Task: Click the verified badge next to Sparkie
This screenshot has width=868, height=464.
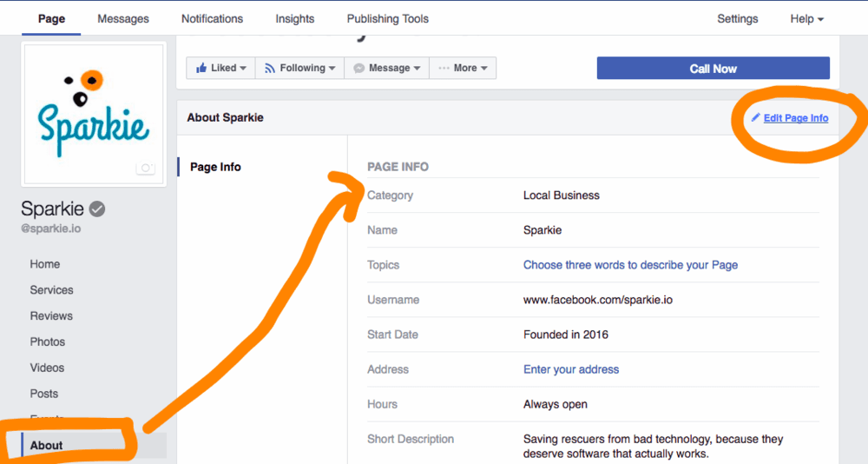Action: [98, 209]
